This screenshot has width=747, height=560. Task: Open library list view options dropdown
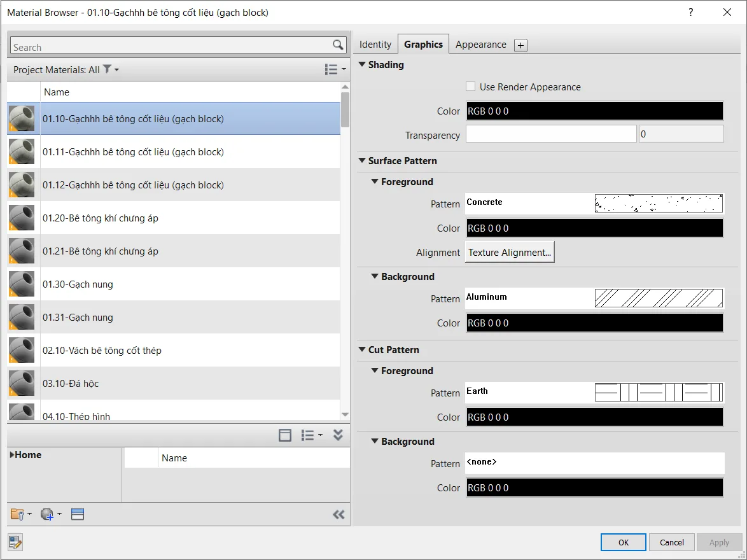pyautogui.click(x=312, y=435)
